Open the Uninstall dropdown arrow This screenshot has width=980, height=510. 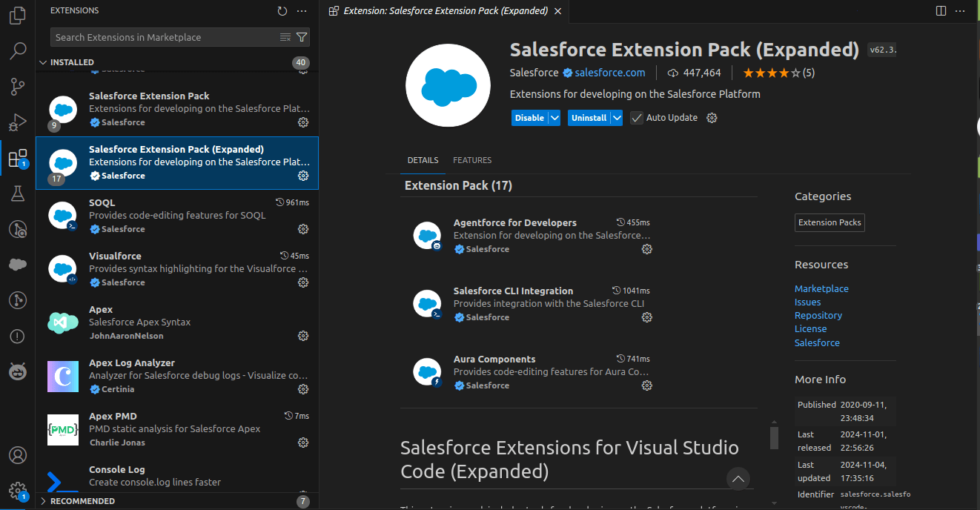616,117
